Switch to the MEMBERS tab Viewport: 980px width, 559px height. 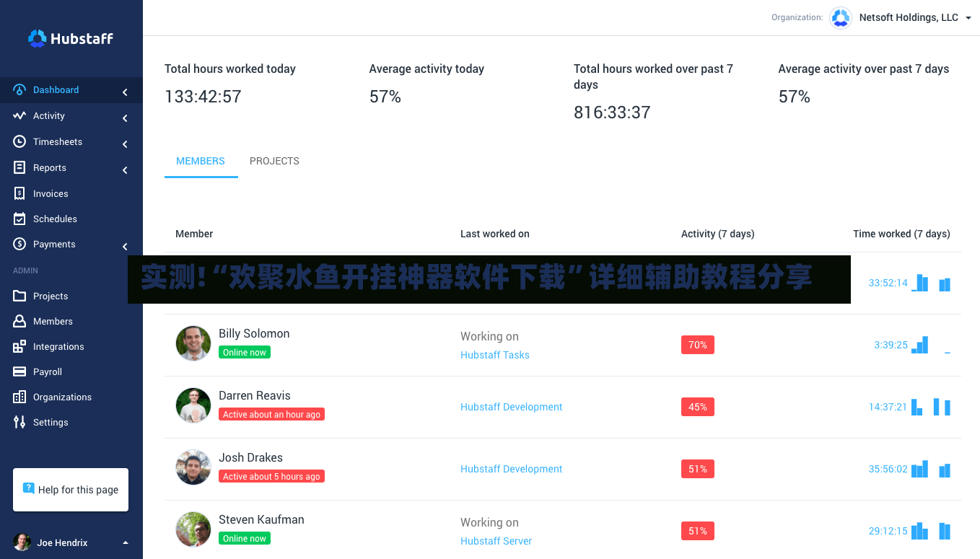(201, 161)
